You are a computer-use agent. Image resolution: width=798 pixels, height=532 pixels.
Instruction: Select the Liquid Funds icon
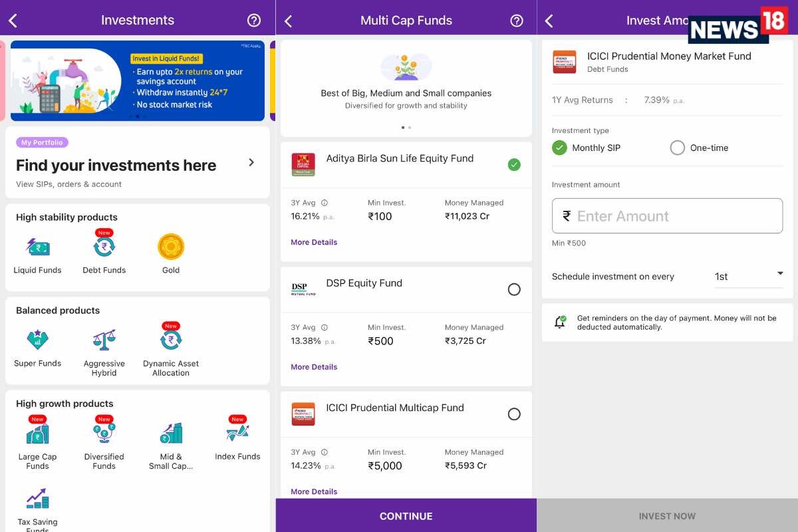pyautogui.click(x=37, y=246)
